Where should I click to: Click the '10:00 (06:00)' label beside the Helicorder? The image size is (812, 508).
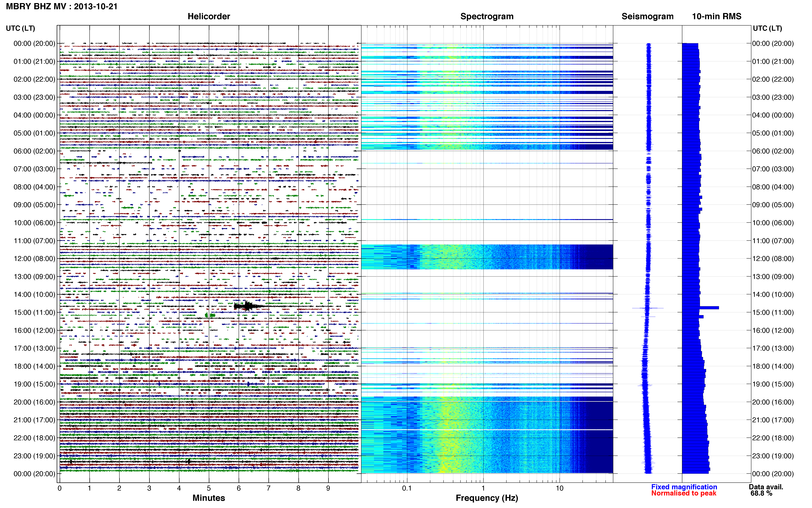(x=34, y=223)
